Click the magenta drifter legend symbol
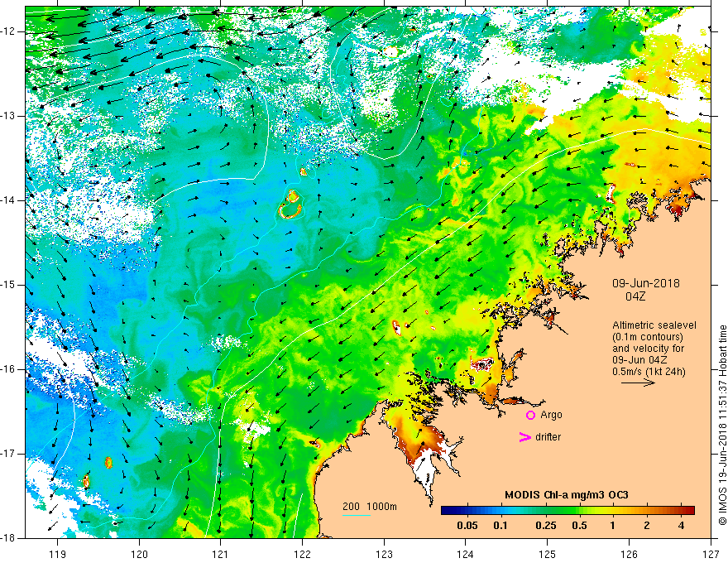The image size is (728, 563). tap(524, 437)
